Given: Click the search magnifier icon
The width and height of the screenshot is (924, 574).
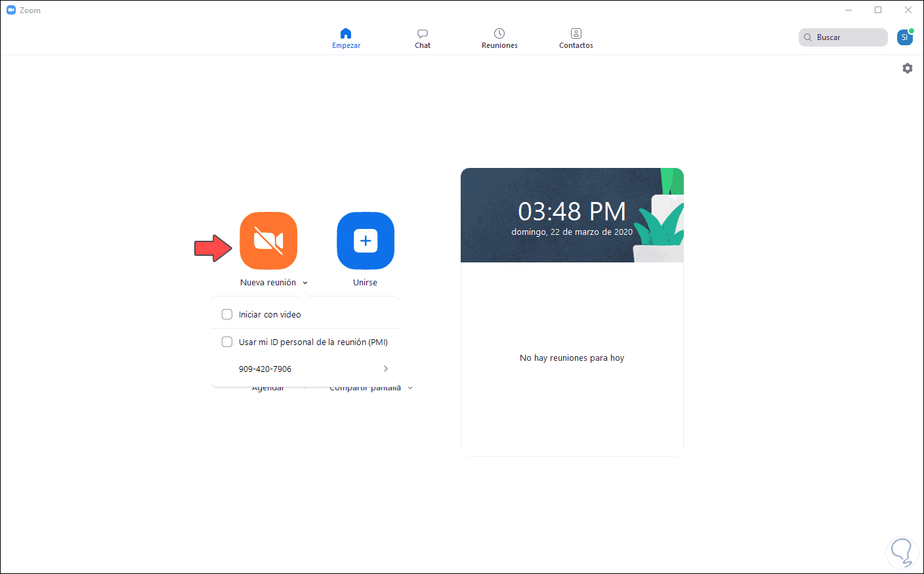Looking at the screenshot, I should tap(808, 37).
